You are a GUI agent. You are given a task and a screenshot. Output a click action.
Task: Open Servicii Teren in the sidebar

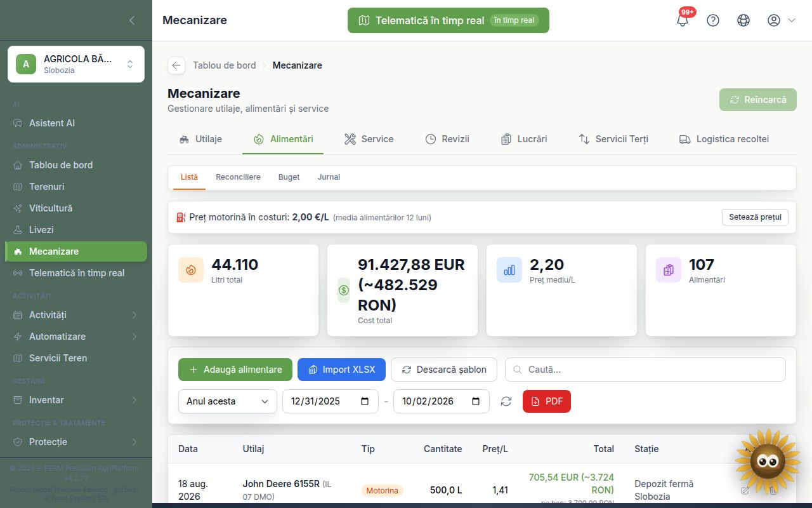[x=76, y=358]
